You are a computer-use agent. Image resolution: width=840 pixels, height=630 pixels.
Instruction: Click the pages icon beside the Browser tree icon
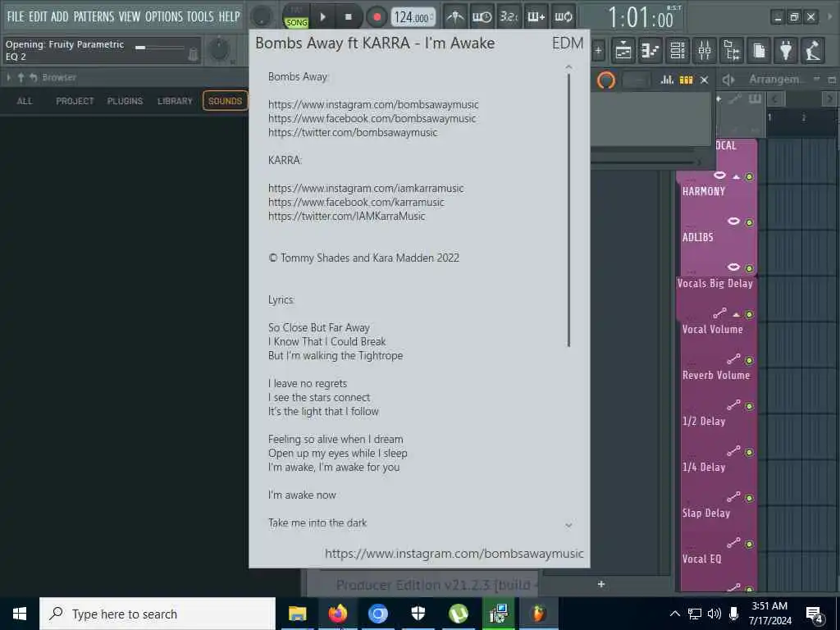[x=759, y=51]
